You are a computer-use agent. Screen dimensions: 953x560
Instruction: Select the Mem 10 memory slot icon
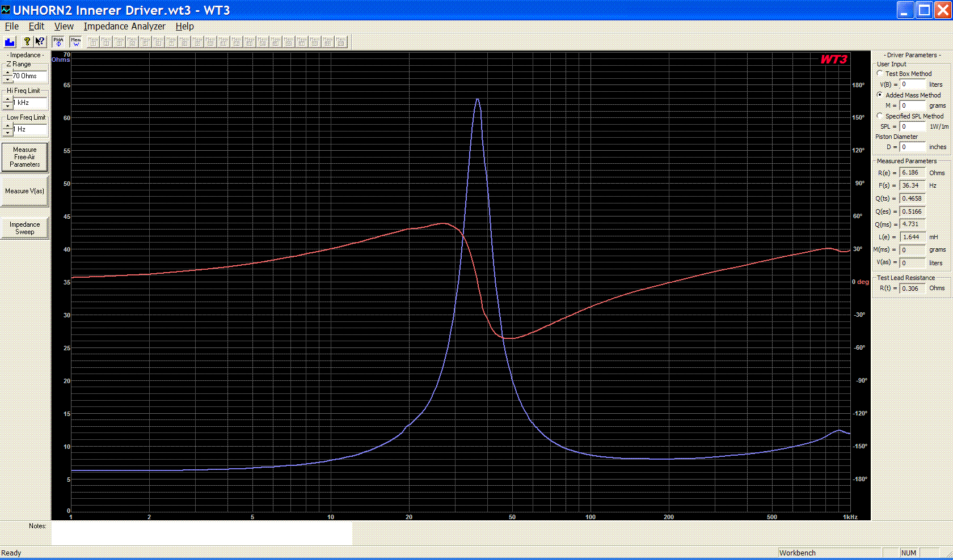[210, 41]
